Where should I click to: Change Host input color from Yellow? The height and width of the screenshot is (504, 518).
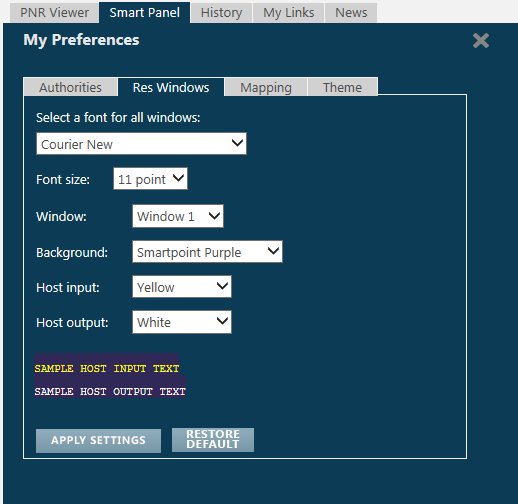pyautogui.click(x=182, y=287)
